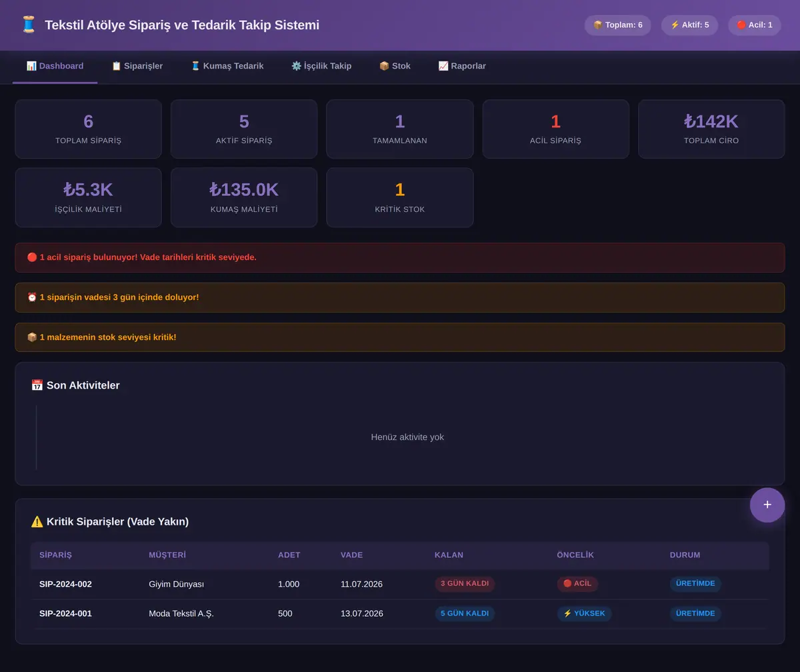Open the Kumaş Tedarik tab
This screenshot has height=672, width=800.
[227, 67]
